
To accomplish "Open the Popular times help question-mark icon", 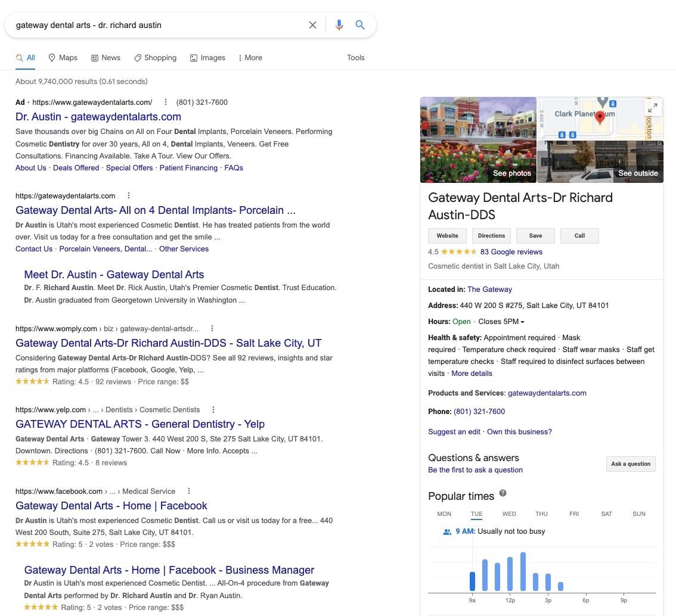I will (x=503, y=493).
